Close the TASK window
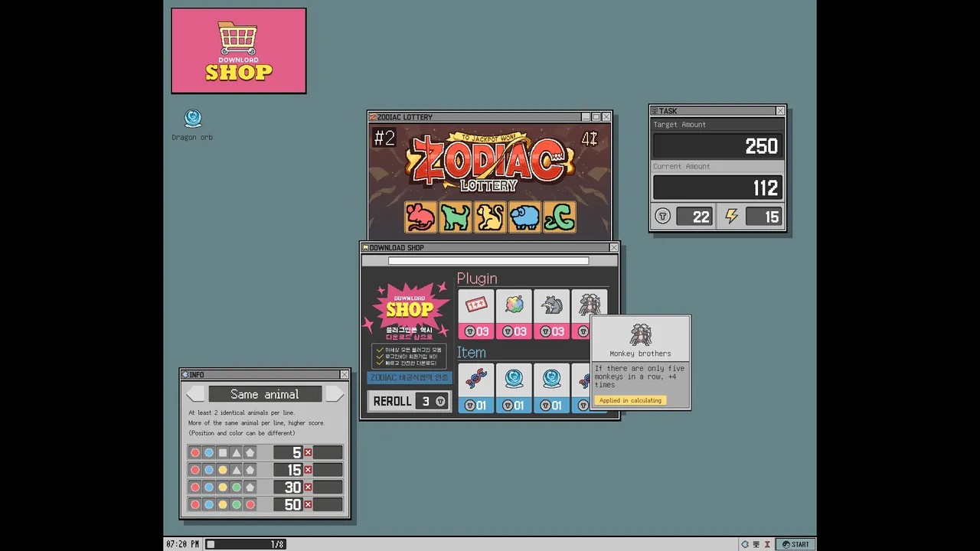 [x=780, y=111]
